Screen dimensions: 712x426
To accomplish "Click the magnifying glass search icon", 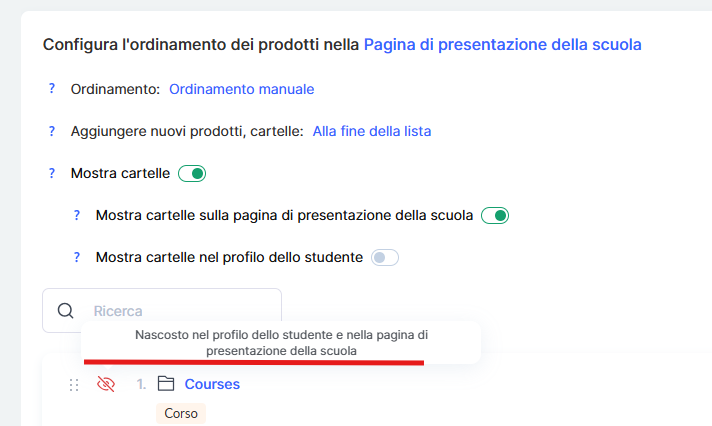I will click(x=66, y=311).
